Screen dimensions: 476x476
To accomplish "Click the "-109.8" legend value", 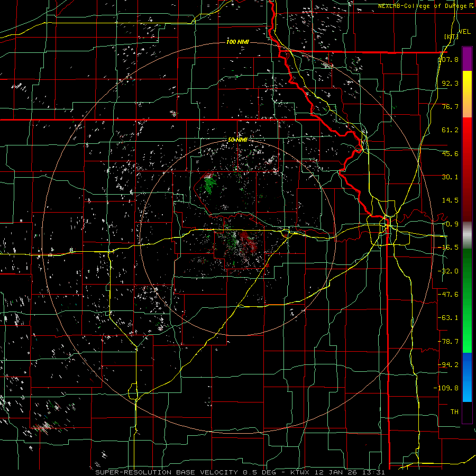I will click(446, 388).
